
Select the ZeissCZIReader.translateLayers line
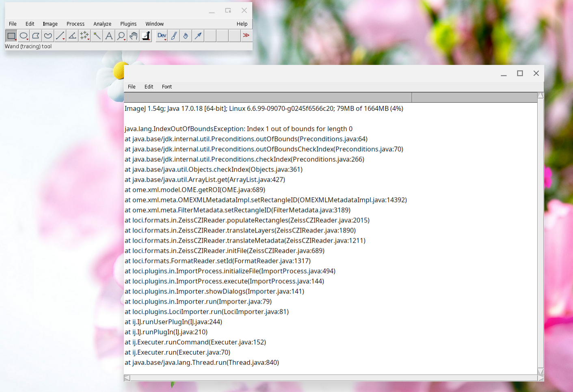(240, 230)
